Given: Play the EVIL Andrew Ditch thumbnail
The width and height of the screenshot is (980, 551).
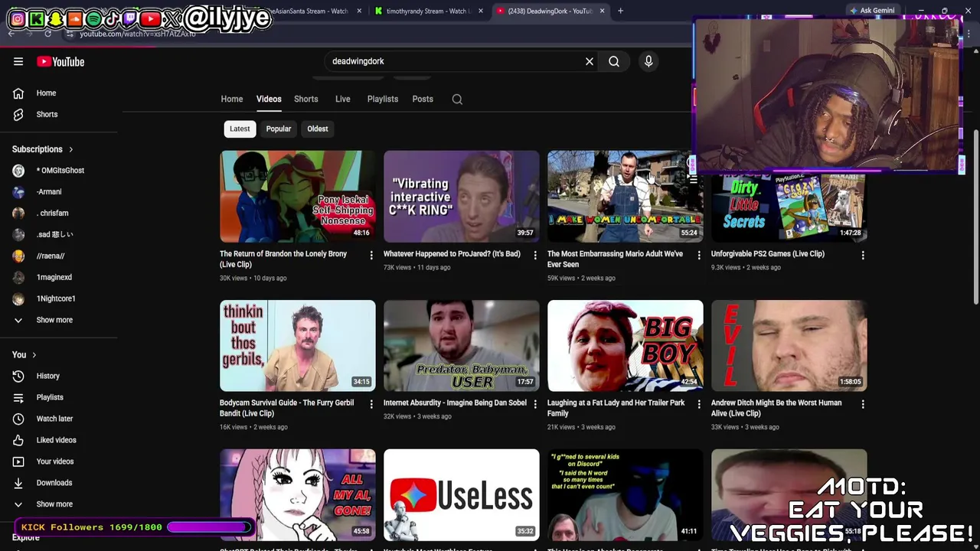Looking at the screenshot, I should [789, 346].
